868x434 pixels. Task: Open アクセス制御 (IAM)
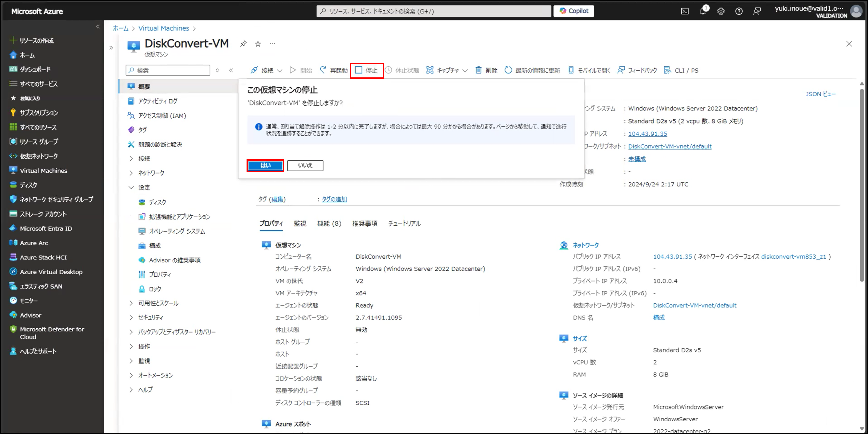point(157,116)
